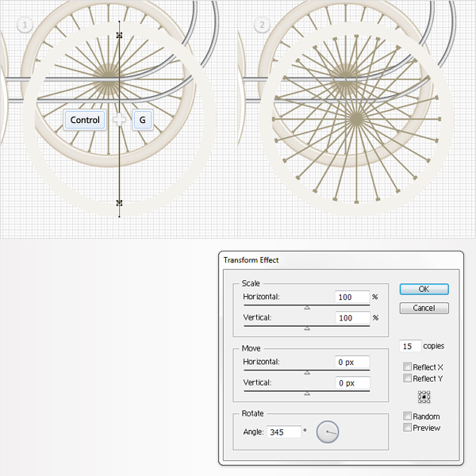Cancel the Transform Effect dialog

tap(424, 308)
